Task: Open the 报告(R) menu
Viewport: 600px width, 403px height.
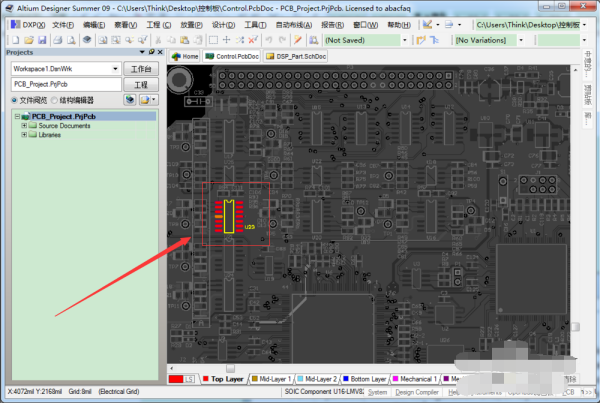Action: [x=333, y=25]
